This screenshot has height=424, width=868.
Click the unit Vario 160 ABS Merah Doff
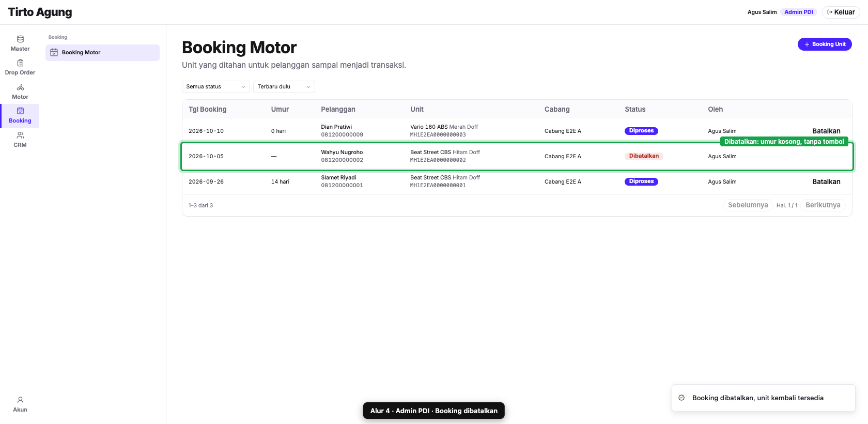[x=444, y=127]
